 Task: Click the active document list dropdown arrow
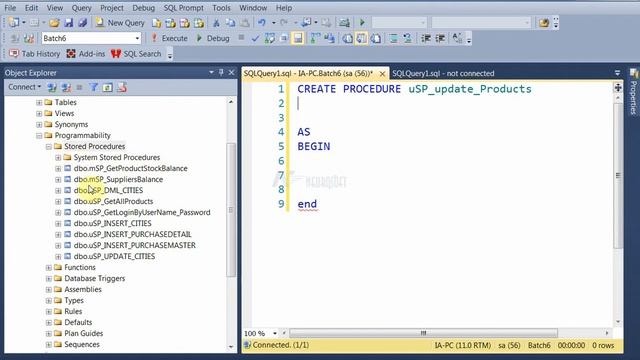tap(617, 73)
